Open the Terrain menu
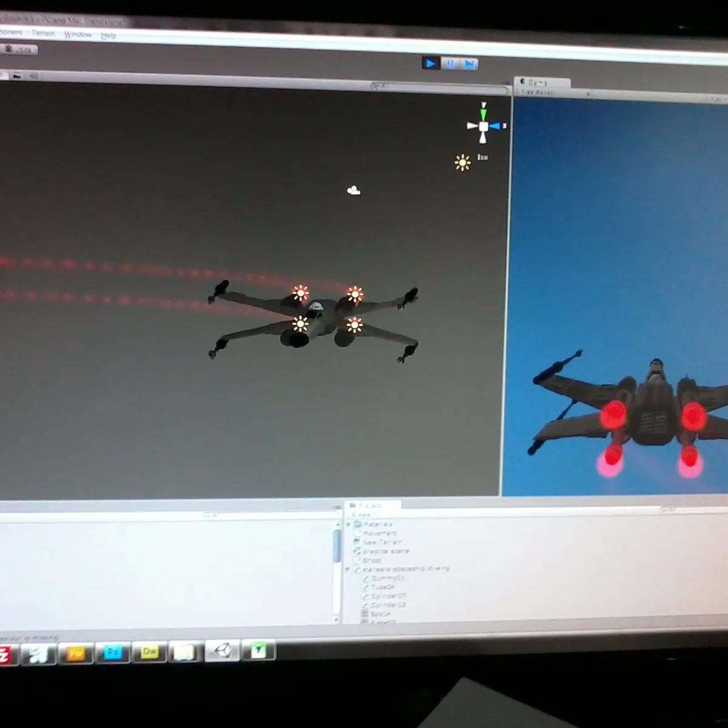 coord(44,33)
